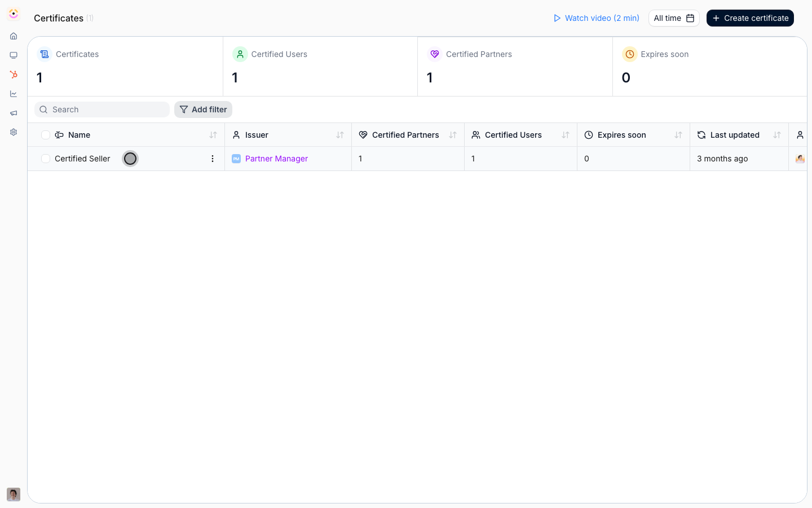Image resolution: width=812 pixels, height=508 pixels.
Task: Click the Add filter button
Action: click(x=203, y=110)
